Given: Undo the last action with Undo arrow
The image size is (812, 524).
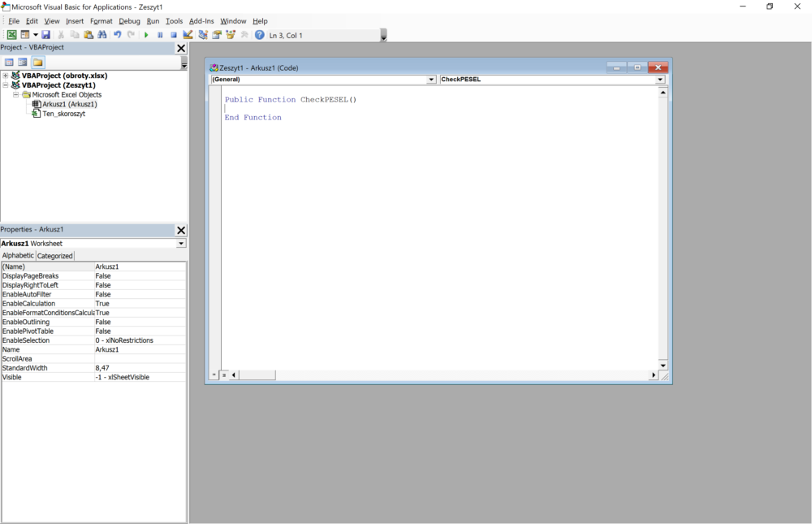Looking at the screenshot, I should point(118,35).
